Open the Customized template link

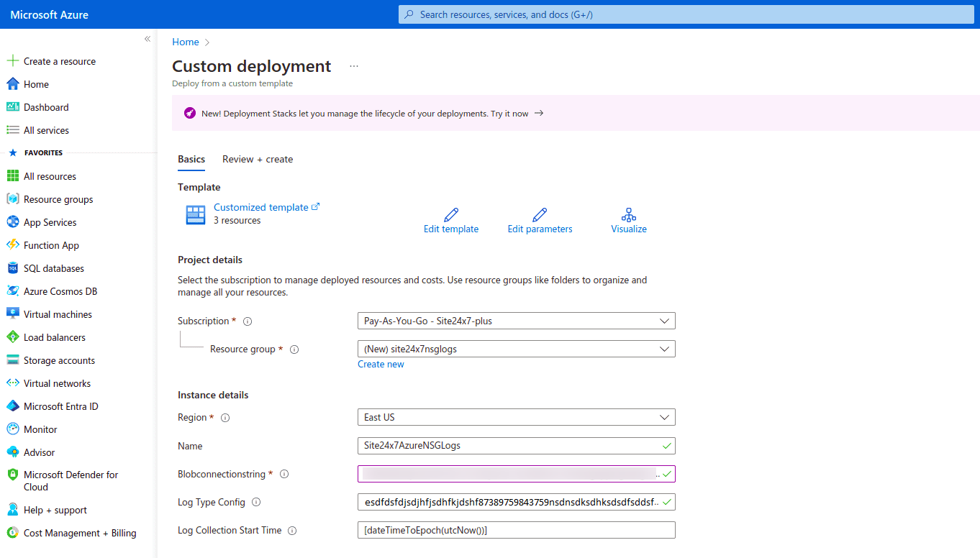(x=262, y=206)
